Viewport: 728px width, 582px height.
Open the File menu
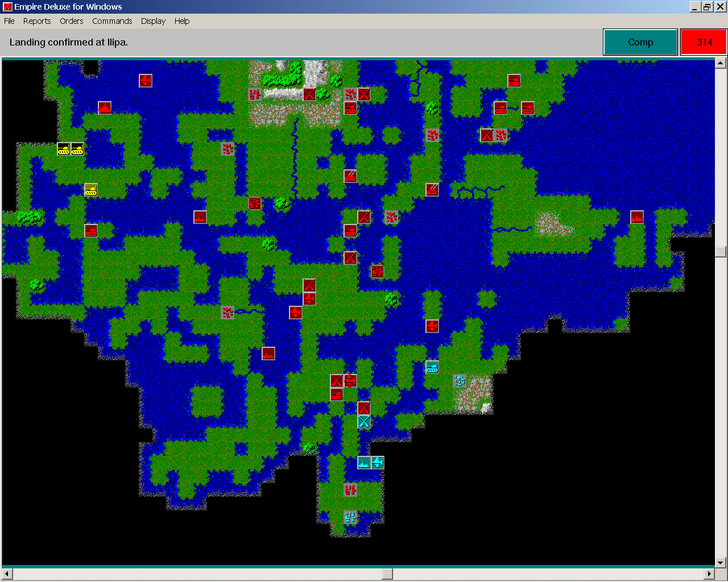point(9,21)
